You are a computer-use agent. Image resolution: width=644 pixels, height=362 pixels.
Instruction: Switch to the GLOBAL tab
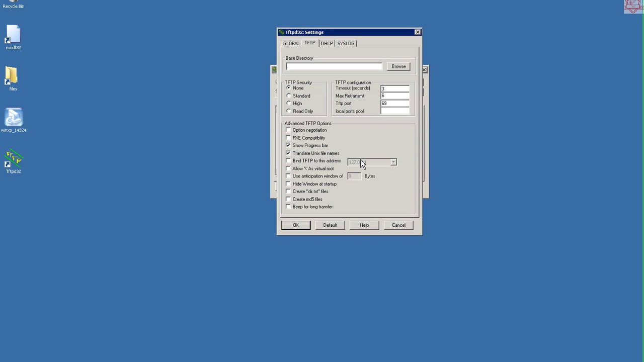pos(291,44)
